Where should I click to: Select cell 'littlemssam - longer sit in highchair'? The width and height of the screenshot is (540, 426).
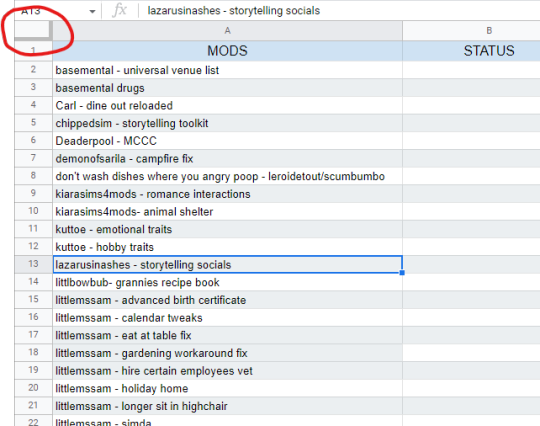click(227, 406)
